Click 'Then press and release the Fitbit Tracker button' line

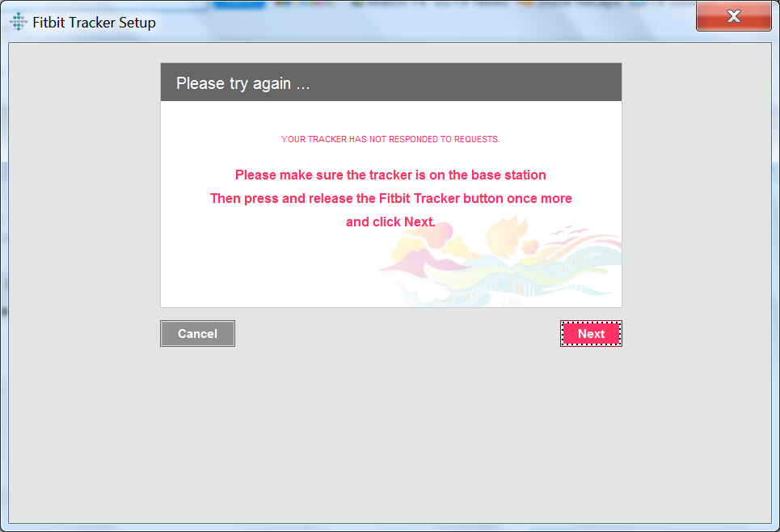(x=391, y=199)
